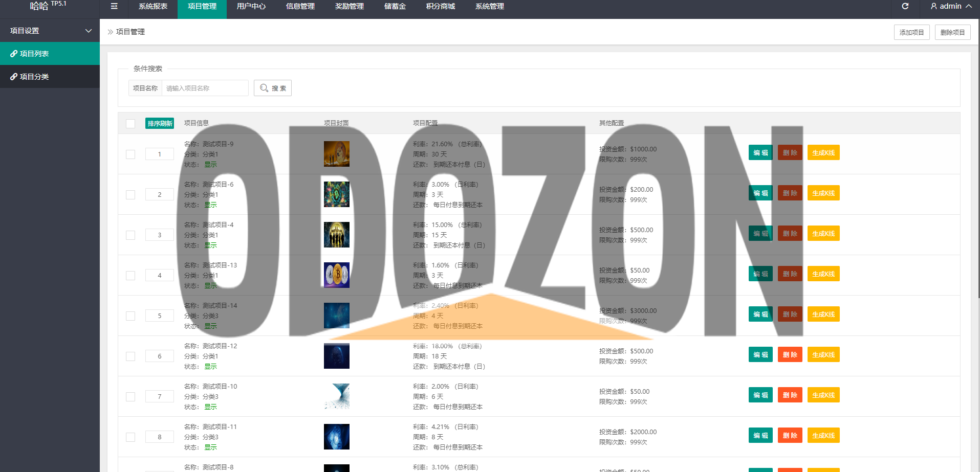Screen dimensions: 980x472
Task: Open the 用户中心 menu
Action: point(251,6)
